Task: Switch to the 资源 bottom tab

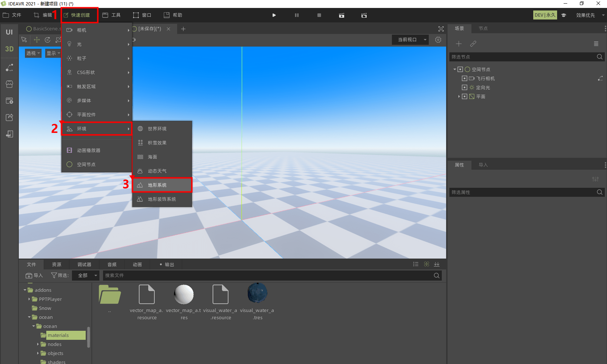Action: point(57,264)
